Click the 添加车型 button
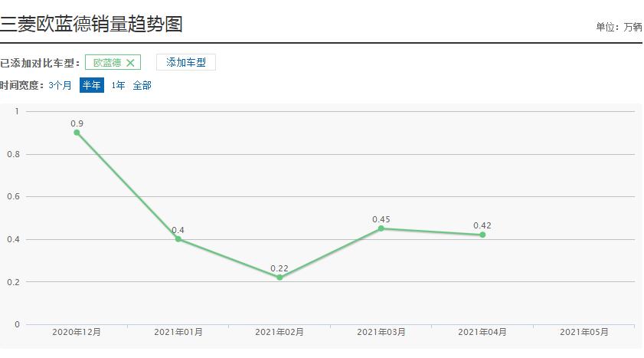Image resolution: width=644 pixels, height=358 pixels. (186, 62)
